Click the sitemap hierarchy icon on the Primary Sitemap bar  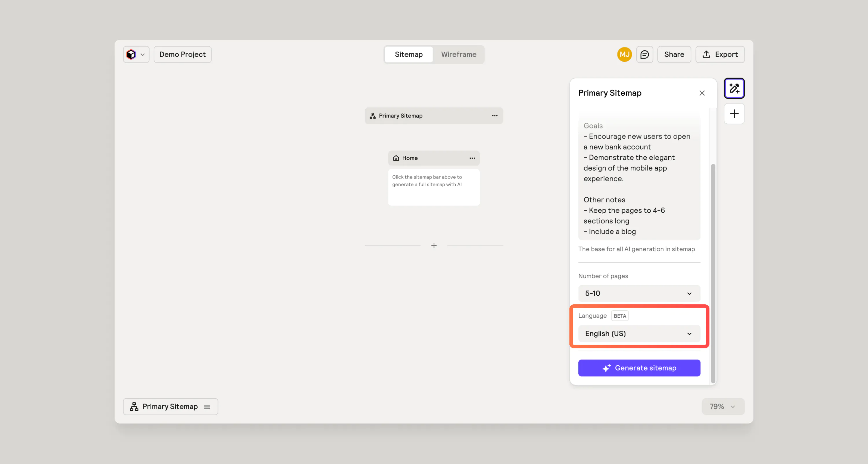[x=372, y=116]
